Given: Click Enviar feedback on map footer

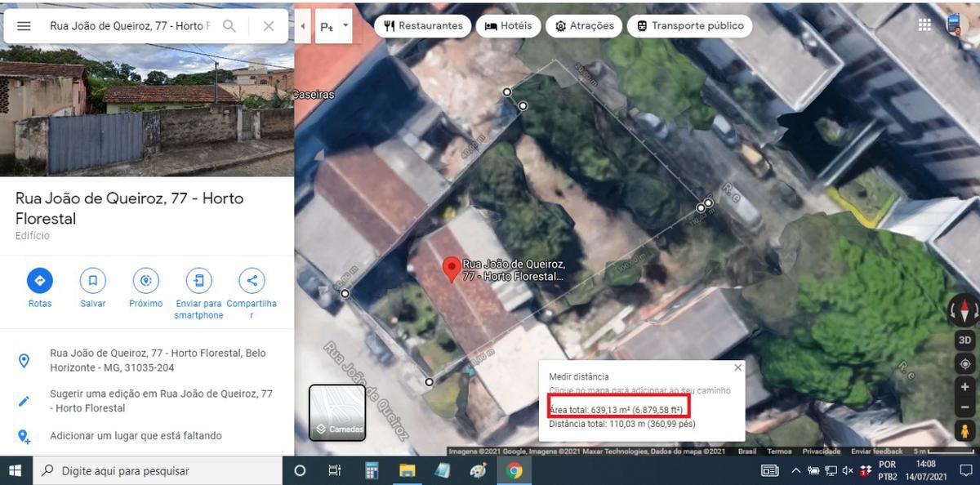Looking at the screenshot, I should pos(876,452).
